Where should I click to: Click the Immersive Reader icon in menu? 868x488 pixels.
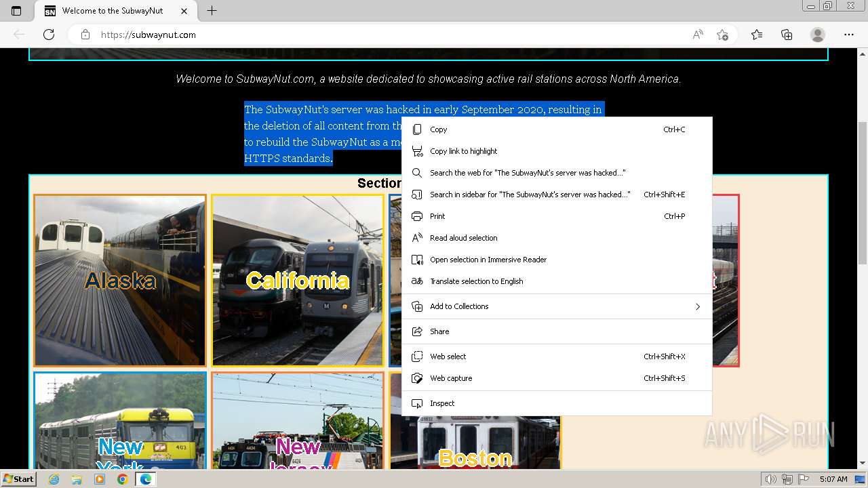(417, 260)
